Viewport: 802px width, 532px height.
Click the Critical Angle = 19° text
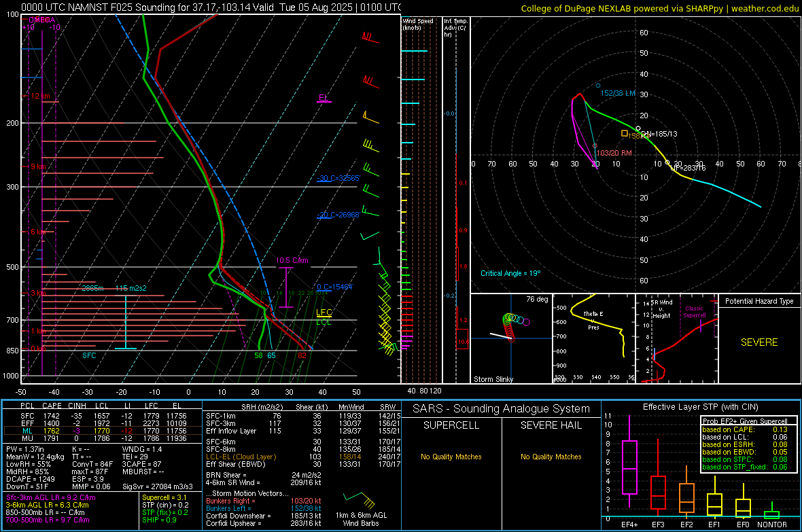[x=510, y=273]
